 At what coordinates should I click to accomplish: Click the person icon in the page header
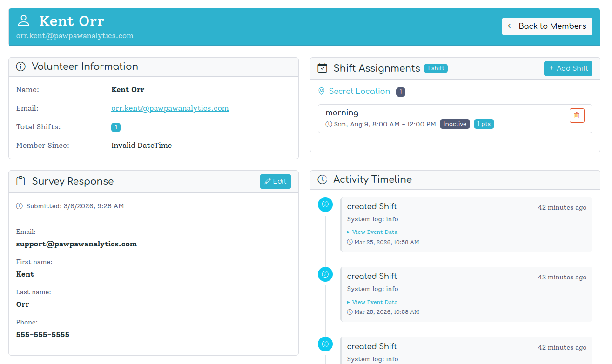(x=23, y=20)
